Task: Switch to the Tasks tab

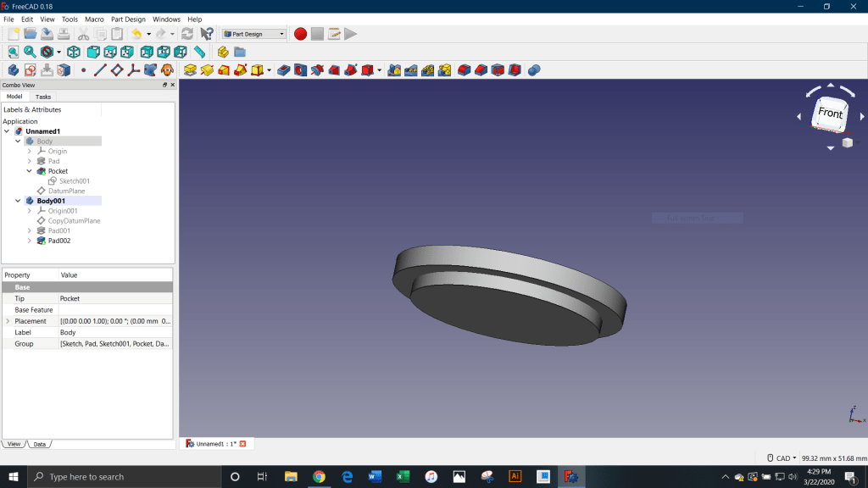Action: click(42, 97)
